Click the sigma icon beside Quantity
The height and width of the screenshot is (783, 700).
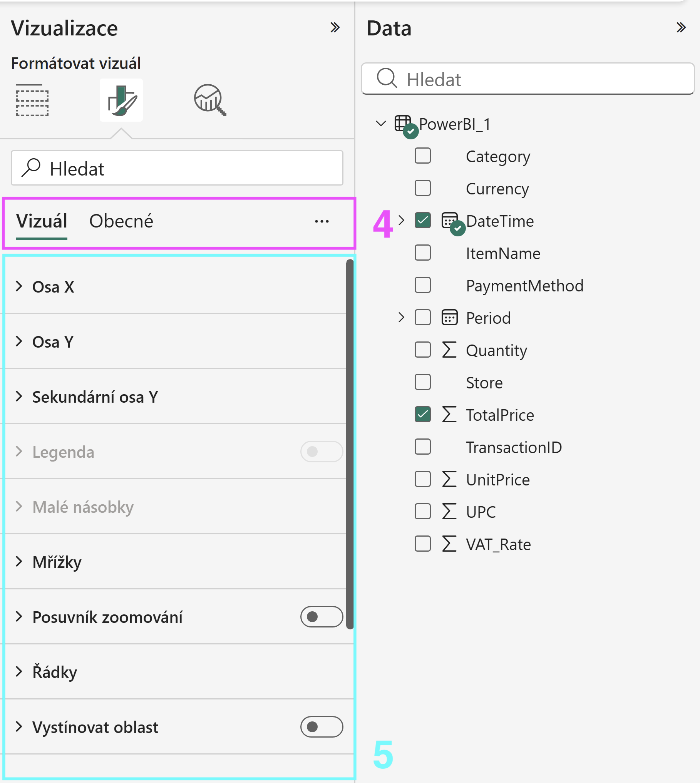(x=449, y=350)
